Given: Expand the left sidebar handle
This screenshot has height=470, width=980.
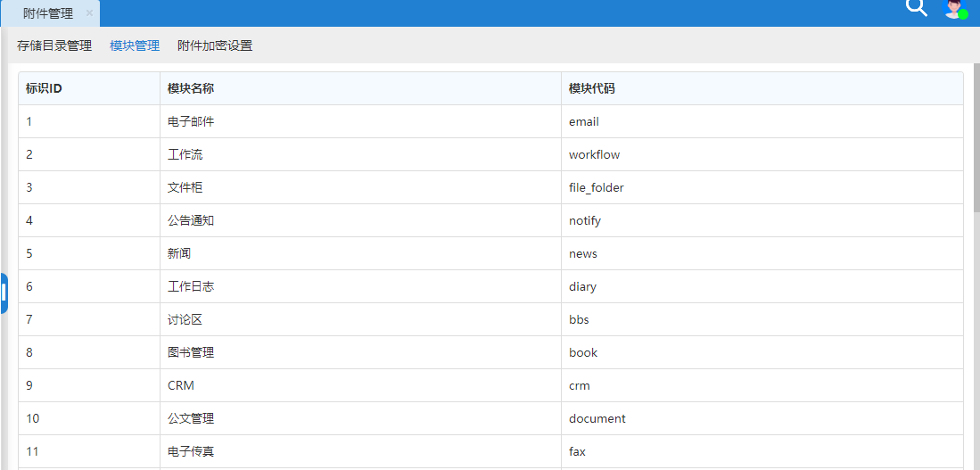Looking at the screenshot, I should tap(4, 293).
